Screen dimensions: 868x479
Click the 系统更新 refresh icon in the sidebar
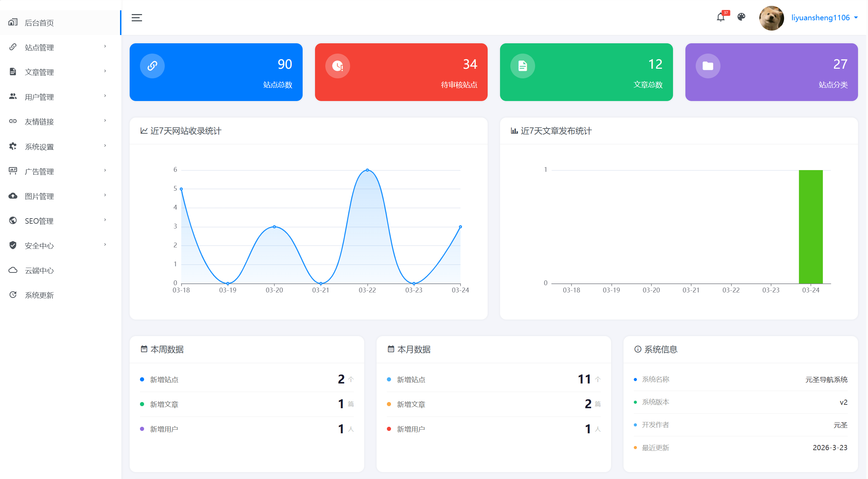pyautogui.click(x=13, y=295)
